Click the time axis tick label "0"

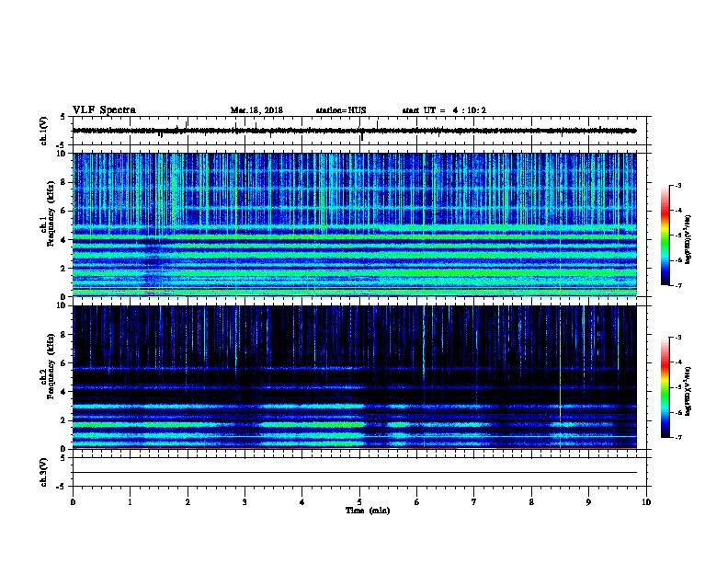pos(73,502)
